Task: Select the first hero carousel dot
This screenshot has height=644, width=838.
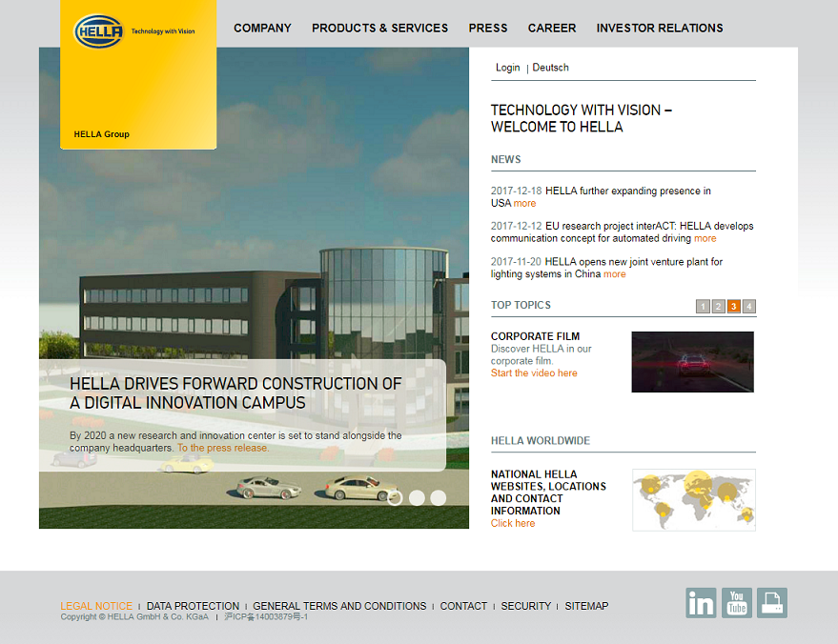Action: click(395, 497)
